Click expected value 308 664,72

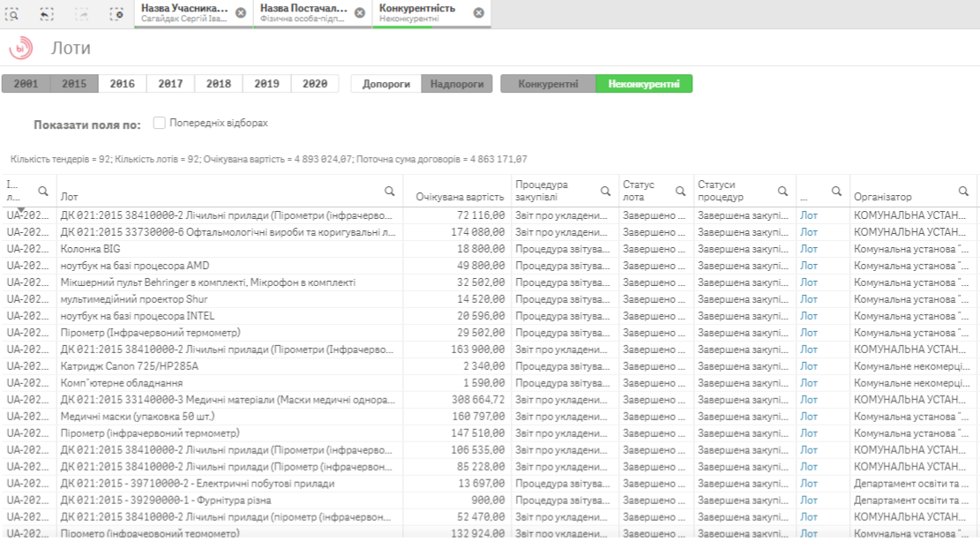coord(478,400)
